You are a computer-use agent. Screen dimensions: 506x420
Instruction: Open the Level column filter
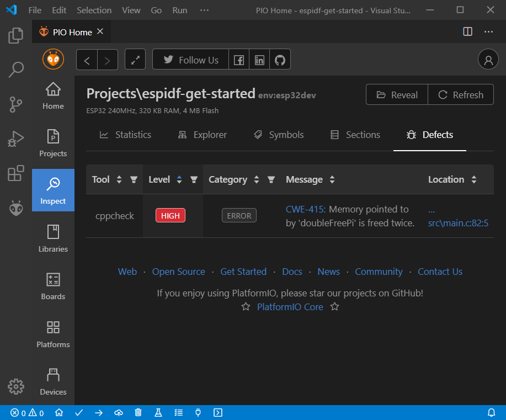[x=194, y=180]
